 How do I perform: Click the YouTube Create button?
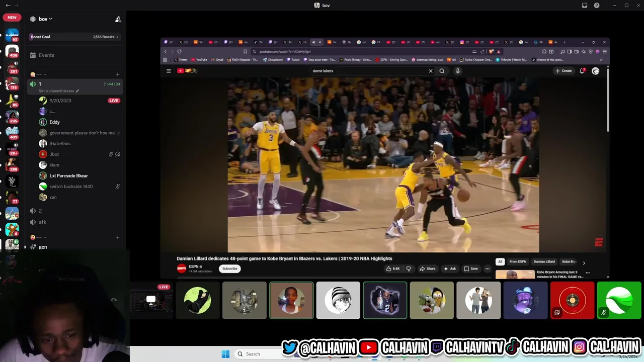pos(563,71)
